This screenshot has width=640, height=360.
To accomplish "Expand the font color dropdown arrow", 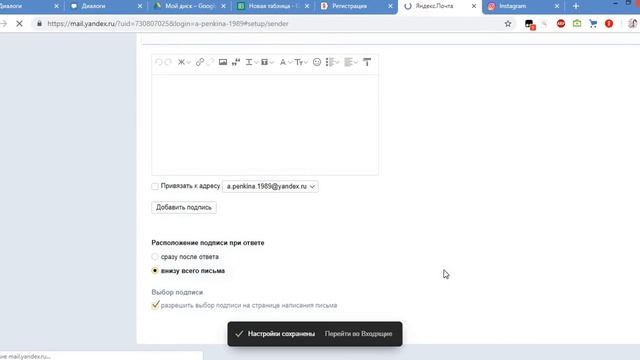I will click(x=290, y=62).
